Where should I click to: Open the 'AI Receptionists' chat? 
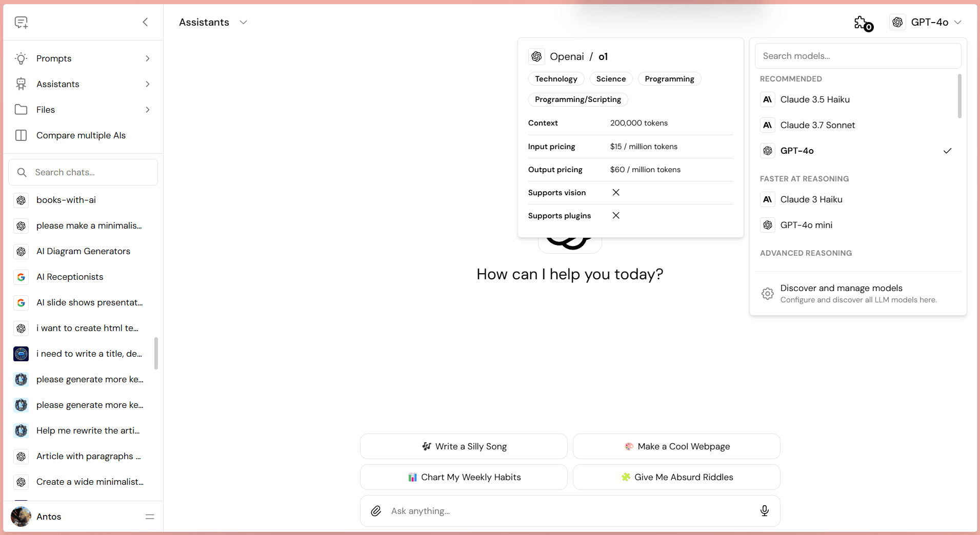tap(83, 277)
